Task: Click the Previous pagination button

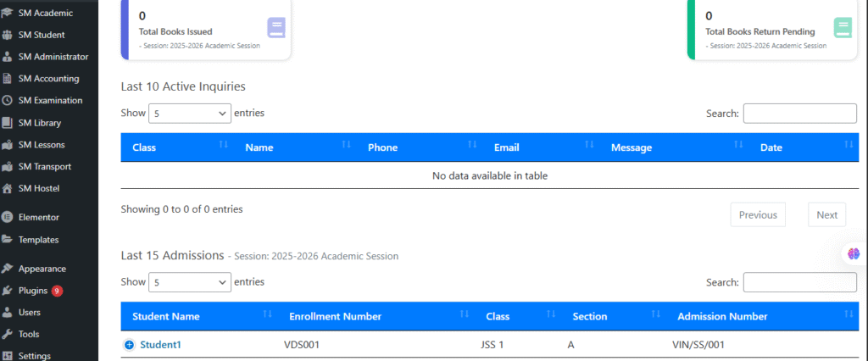Action: point(757,215)
